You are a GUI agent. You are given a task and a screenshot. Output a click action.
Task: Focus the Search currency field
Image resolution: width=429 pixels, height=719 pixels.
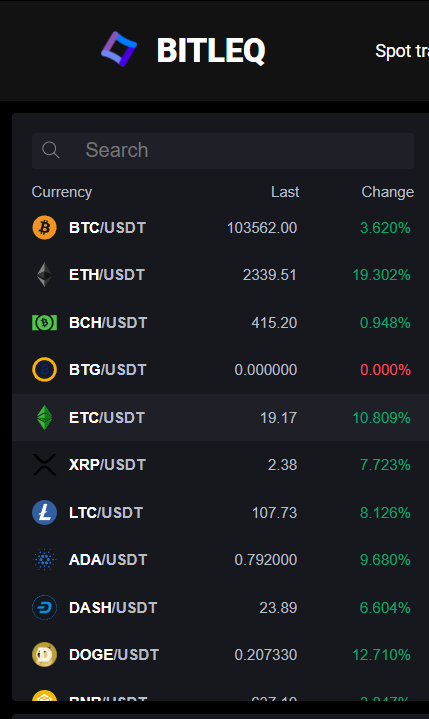point(223,151)
